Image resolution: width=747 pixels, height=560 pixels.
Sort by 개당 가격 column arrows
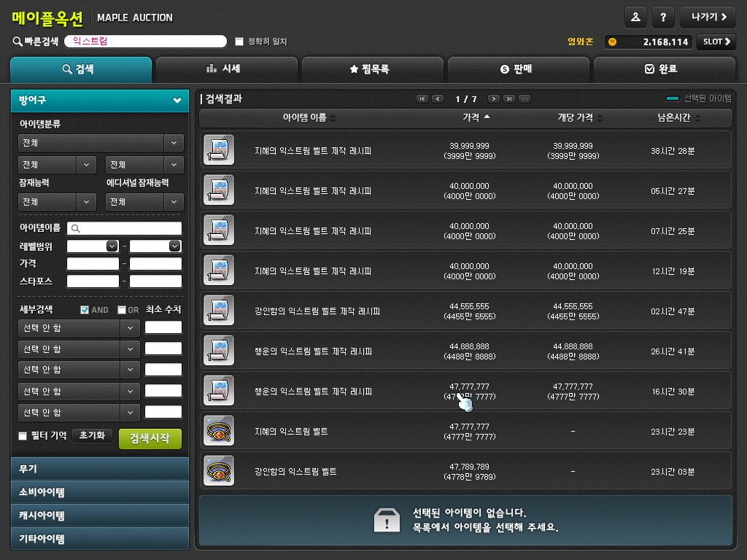coord(600,118)
